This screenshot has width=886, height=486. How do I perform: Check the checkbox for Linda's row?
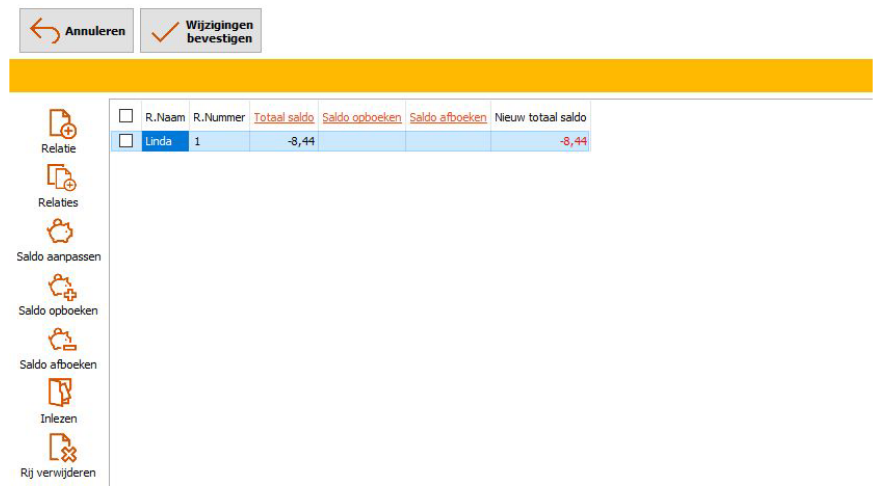(126, 141)
